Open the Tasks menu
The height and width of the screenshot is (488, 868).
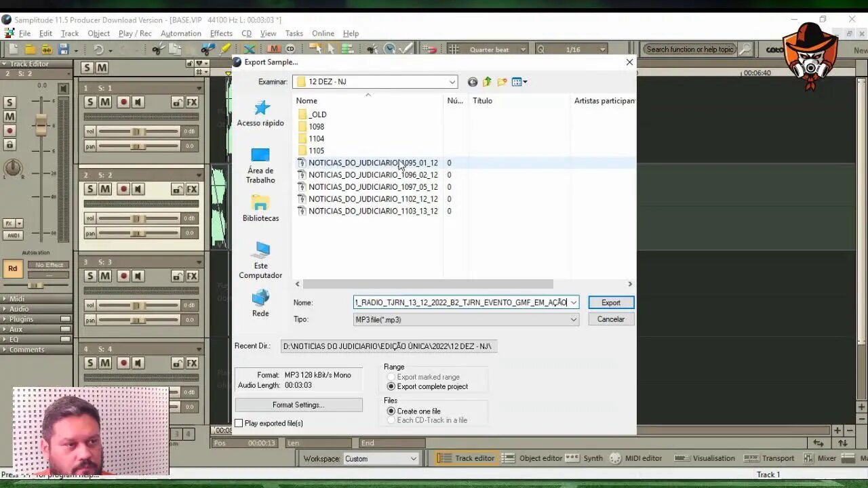pyautogui.click(x=294, y=33)
